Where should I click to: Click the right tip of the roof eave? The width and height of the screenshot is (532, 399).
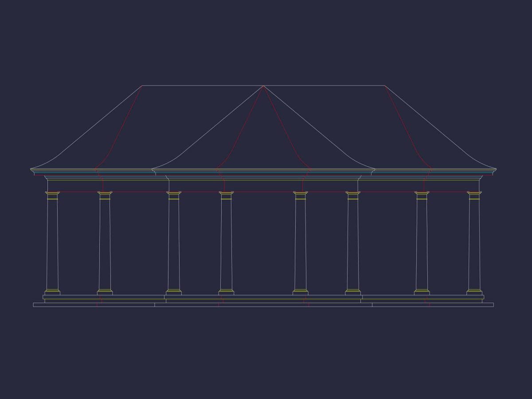tap(496, 169)
